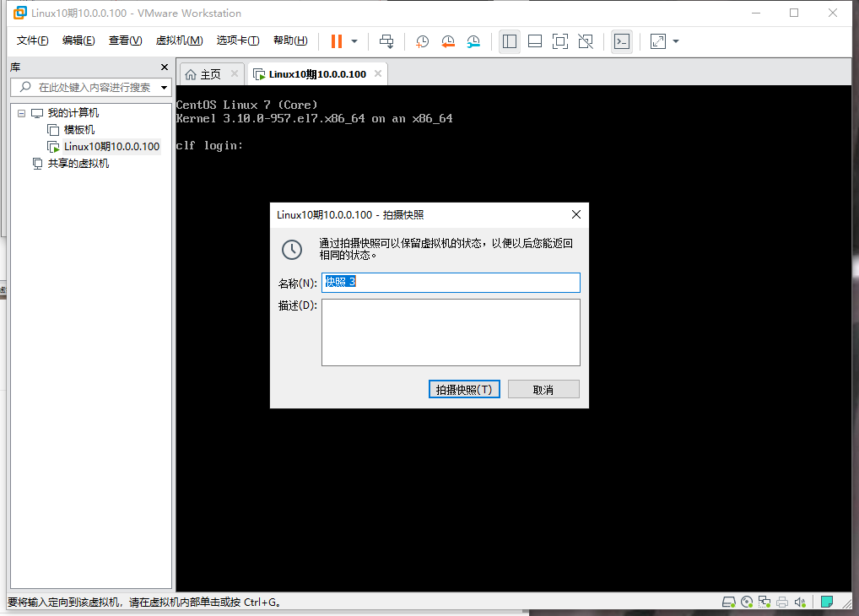Viewport: 859px width, 616px height.
Task: Take a snapshot via the toolbar clock-plus icon
Action: pos(422,41)
